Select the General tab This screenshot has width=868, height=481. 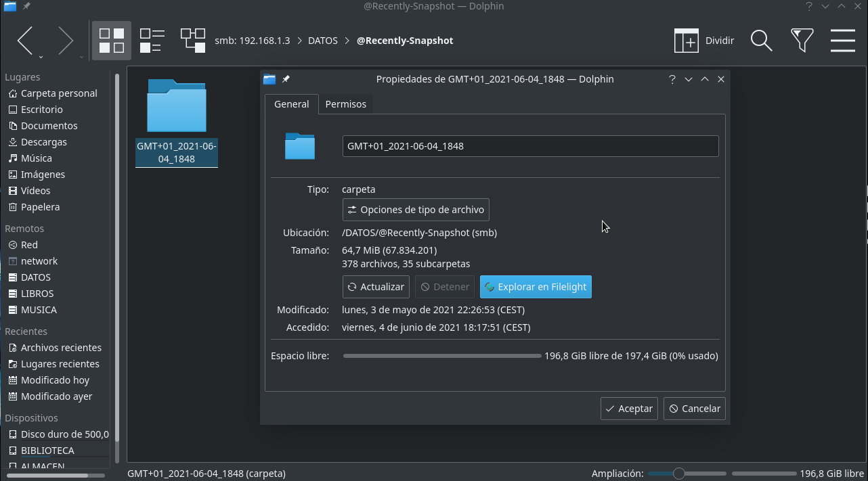pyautogui.click(x=291, y=104)
